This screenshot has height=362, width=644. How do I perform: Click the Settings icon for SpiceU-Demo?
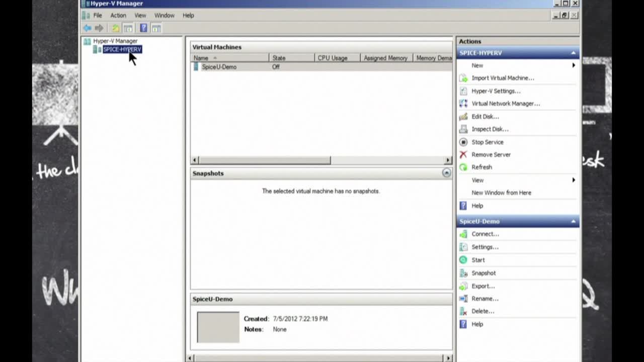[463, 247]
